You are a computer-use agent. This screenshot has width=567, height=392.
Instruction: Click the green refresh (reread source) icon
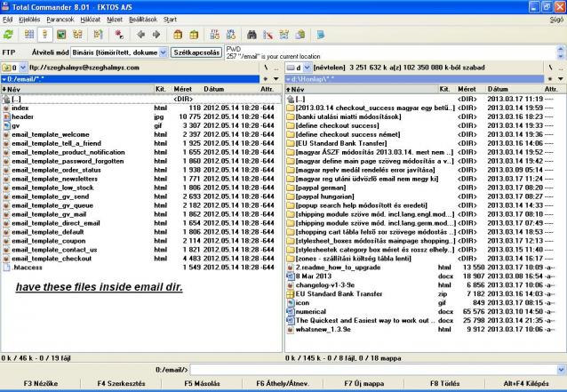8,35
